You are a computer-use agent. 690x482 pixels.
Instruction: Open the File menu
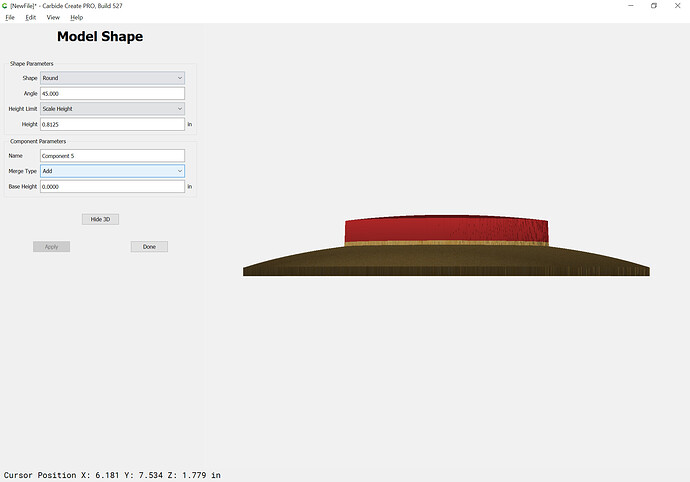pyautogui.click(x=10, y=17)
